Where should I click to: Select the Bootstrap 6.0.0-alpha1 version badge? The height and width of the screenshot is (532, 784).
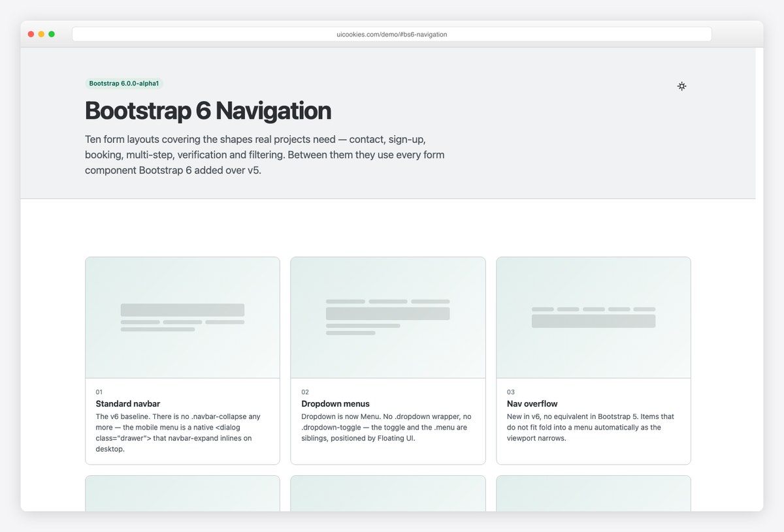click(124, 84)
